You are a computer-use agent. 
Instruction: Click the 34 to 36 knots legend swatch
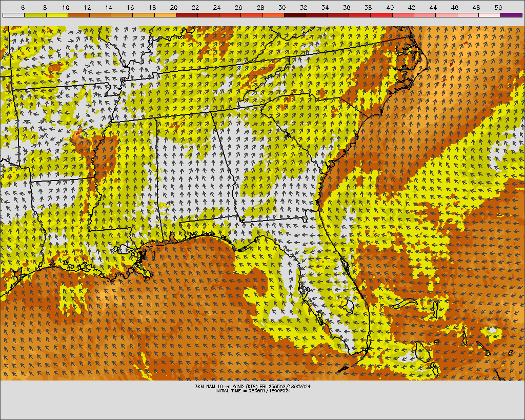pos(338,15)
